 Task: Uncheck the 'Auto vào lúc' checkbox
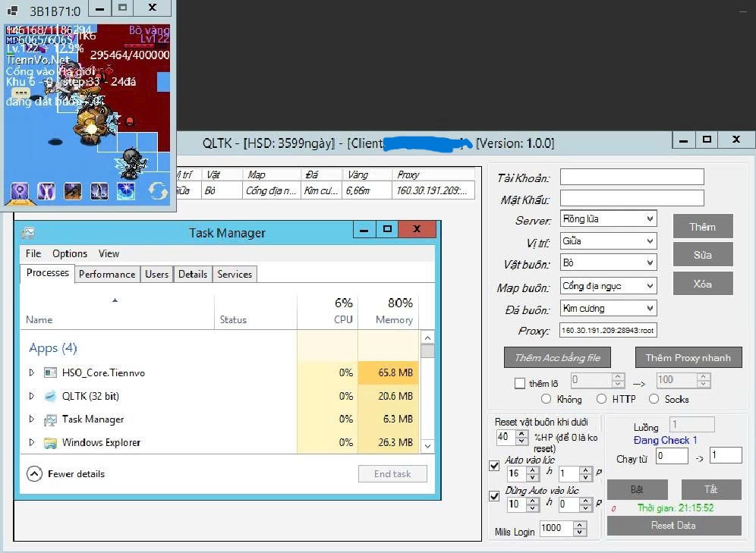(495, 466)
